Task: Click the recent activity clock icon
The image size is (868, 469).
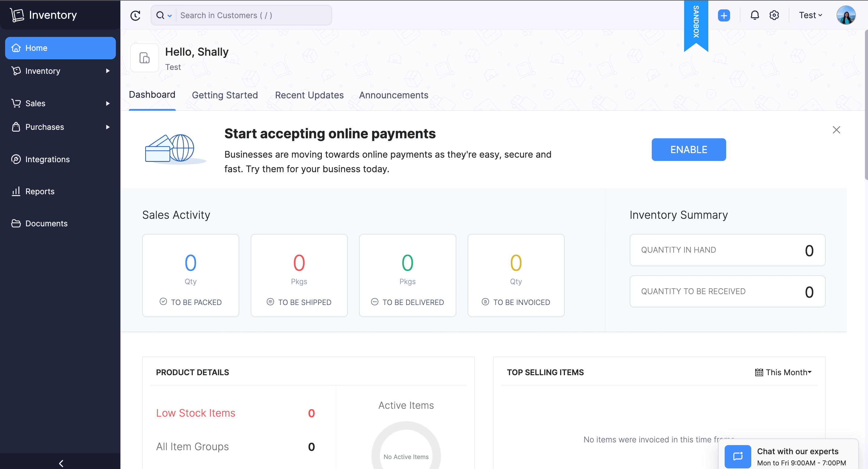Action: [135, 15]
